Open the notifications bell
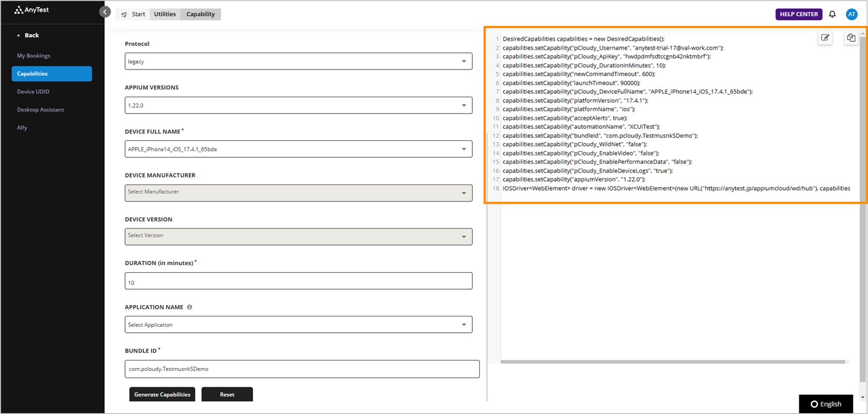 pos(832,14)
